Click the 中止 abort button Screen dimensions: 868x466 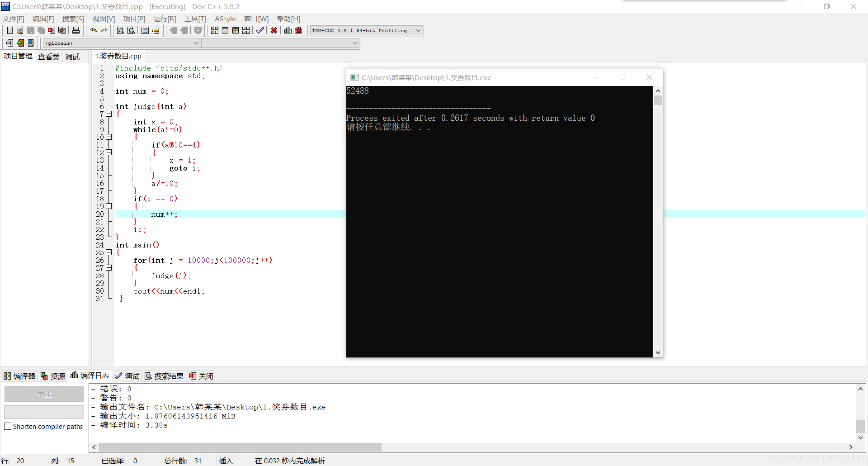[44, 394]
